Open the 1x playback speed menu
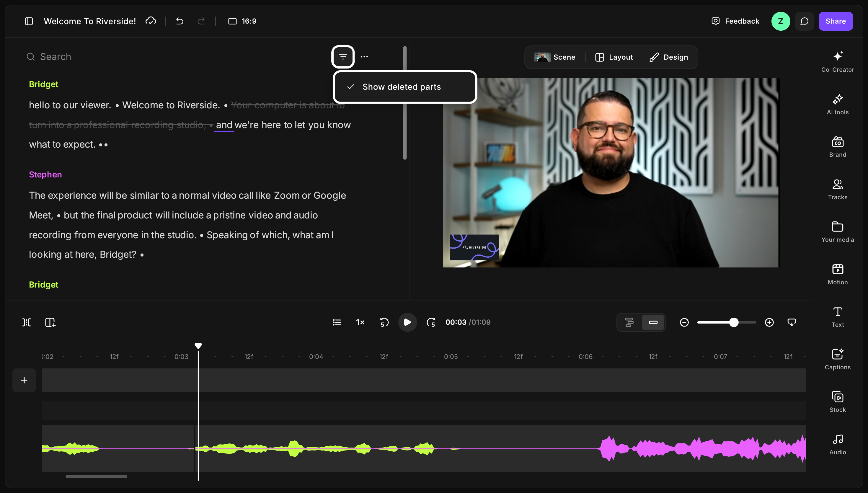 pyautogui.click(x=360, y=322)
